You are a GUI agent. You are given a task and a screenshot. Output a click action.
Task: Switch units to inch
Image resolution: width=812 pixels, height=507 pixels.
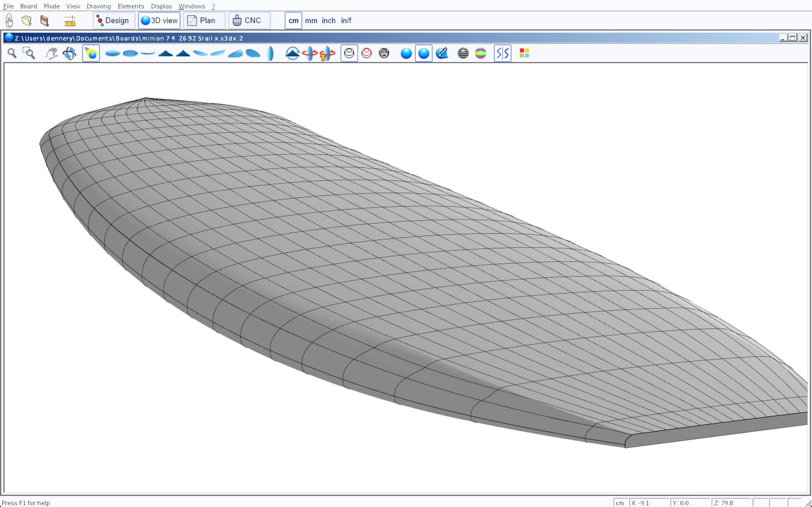328,21
